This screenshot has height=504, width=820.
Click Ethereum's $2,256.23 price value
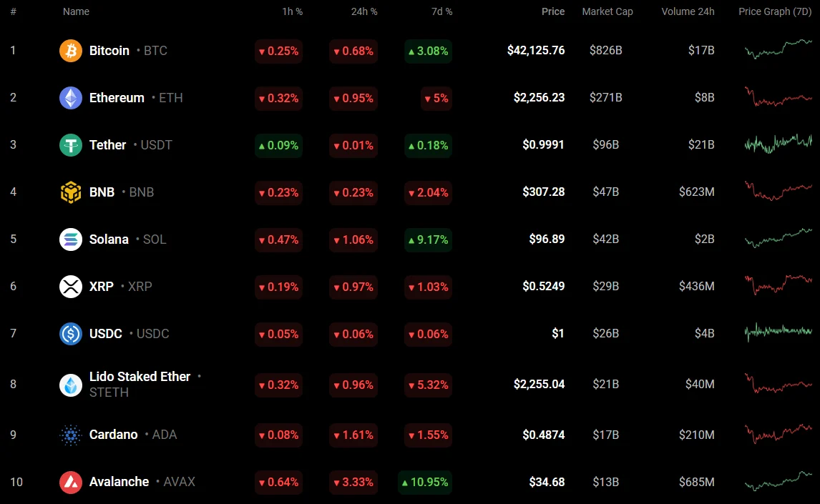[x=539, y=98]
